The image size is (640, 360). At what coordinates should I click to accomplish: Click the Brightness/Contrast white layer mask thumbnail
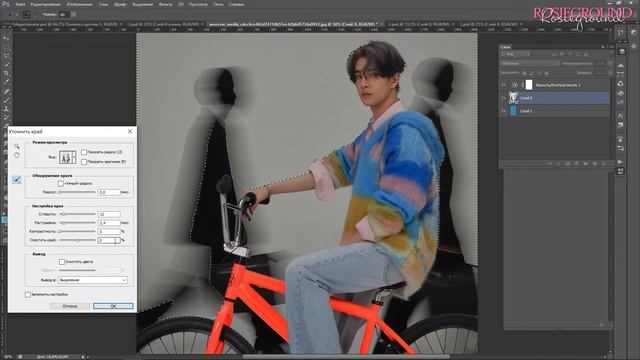pos(529,85)
